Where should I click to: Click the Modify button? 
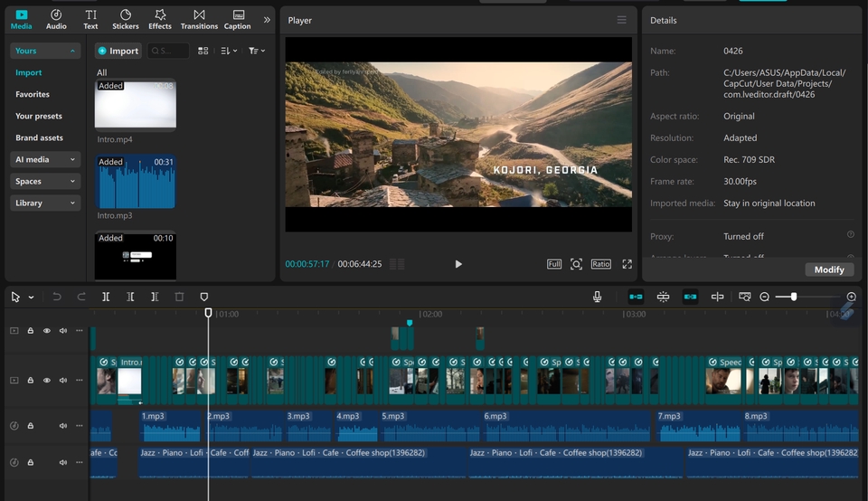click(829, 269)
